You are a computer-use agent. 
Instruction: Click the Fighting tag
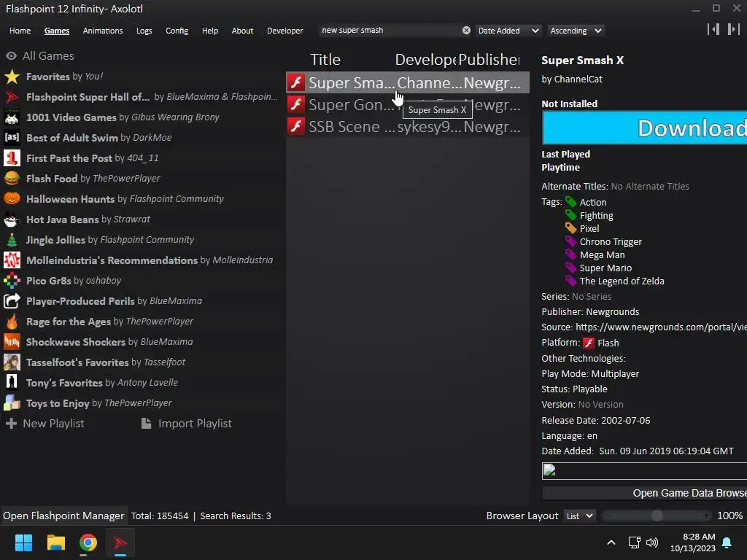596,215
